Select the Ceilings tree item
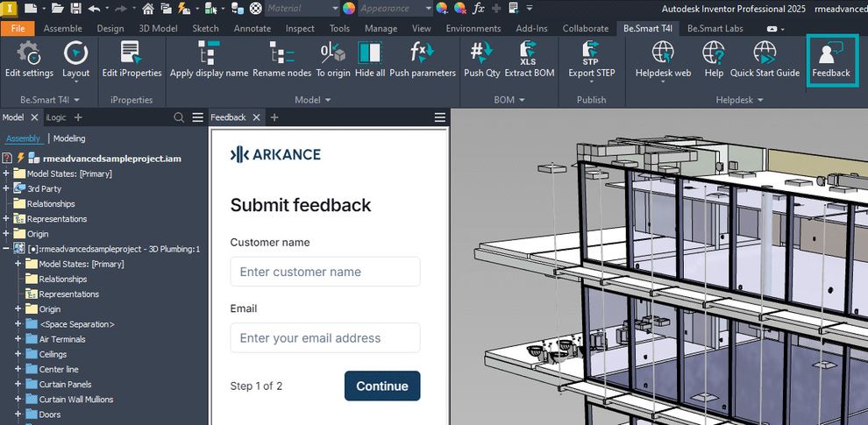 [53, 354]
